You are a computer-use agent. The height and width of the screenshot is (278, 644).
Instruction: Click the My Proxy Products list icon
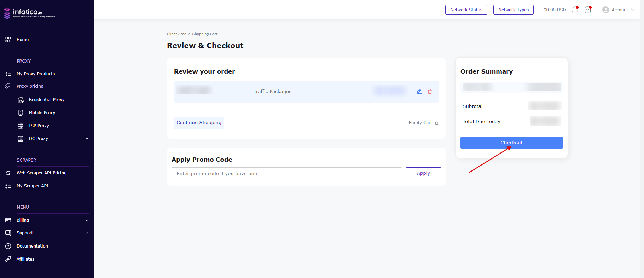8,74
